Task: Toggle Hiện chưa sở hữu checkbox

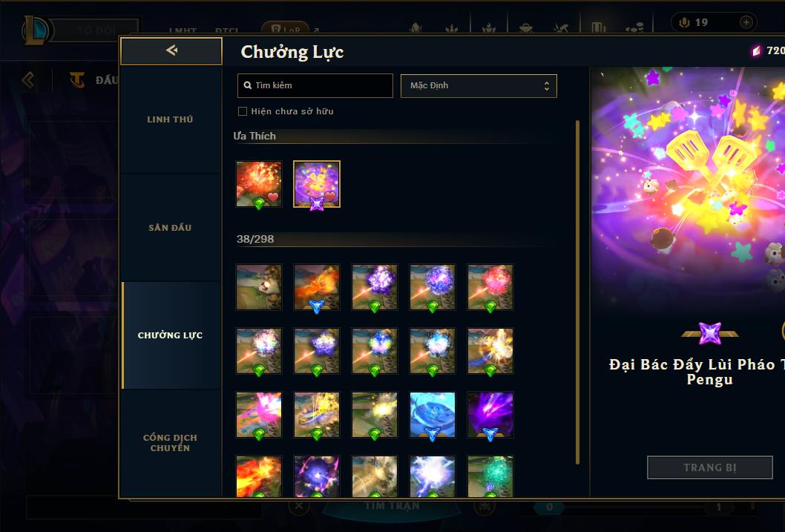Action: tap(243, 111)
